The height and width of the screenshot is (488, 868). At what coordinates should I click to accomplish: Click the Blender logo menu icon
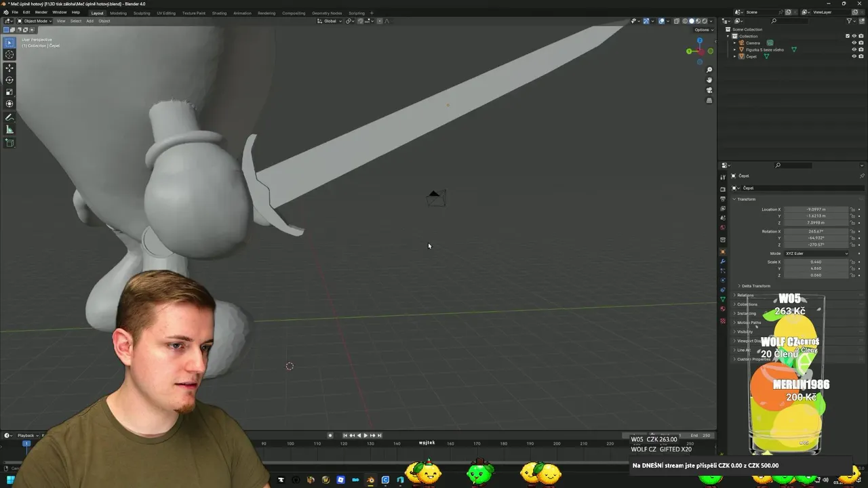(5, 12)
